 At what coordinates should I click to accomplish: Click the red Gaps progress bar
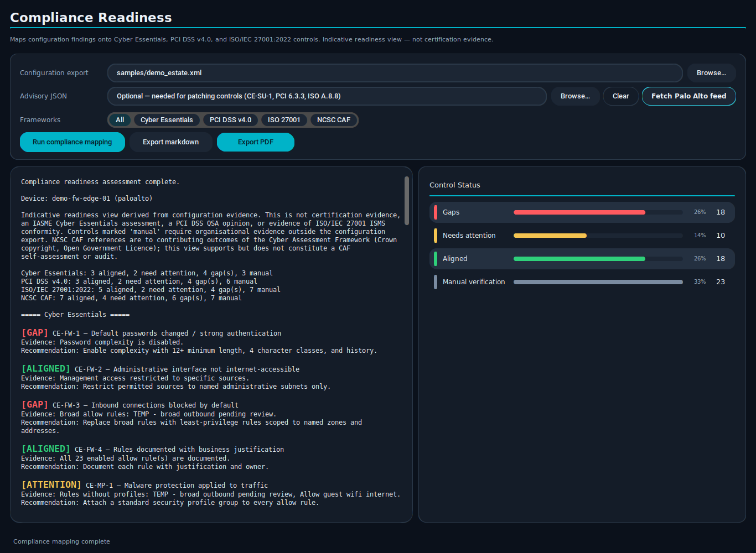[x=579, y=212]
